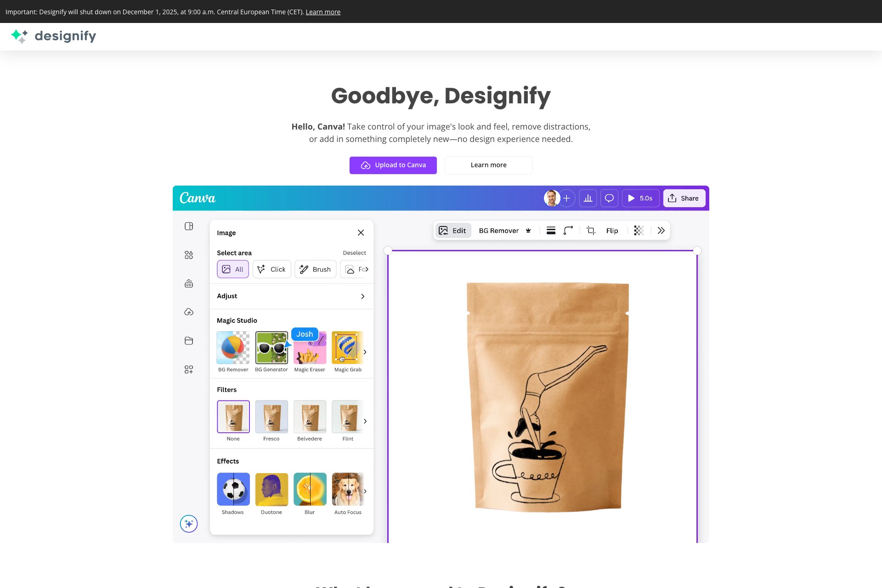The image size is (882, 588).
Task: Click the Crop tool in the toolbar
Action: pyautogui.click(x=590, y=231)
